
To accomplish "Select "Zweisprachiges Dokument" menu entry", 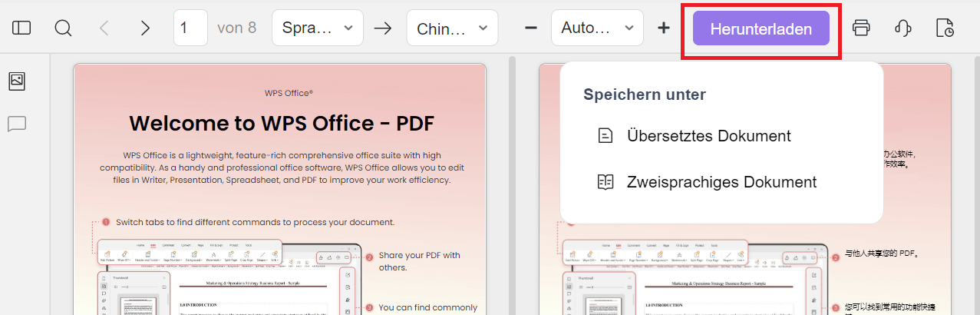I will (x=721, y=182).
